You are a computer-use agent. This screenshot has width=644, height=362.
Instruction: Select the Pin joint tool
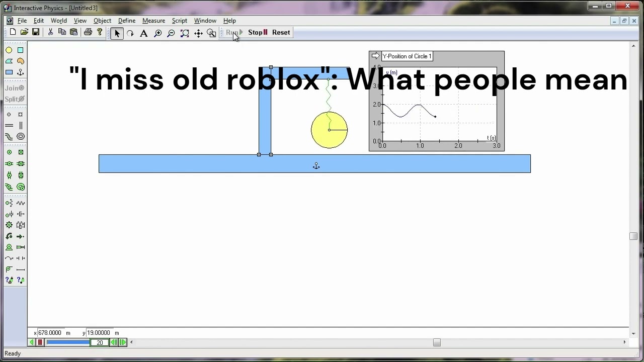coord(9,152)
